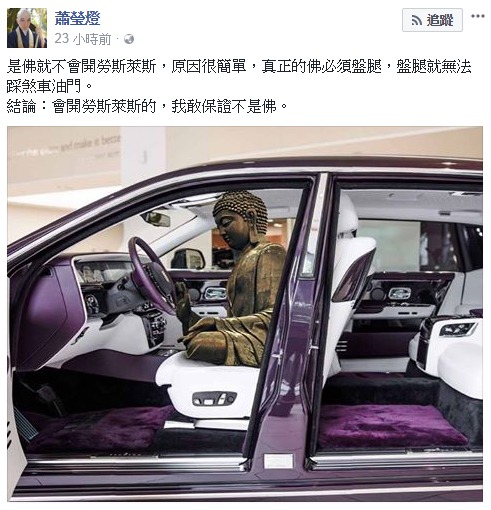Click the purple steering wheel in the photo
This screenshot has height=510, width=491.
pyautogui.click(x=152, y=275)
